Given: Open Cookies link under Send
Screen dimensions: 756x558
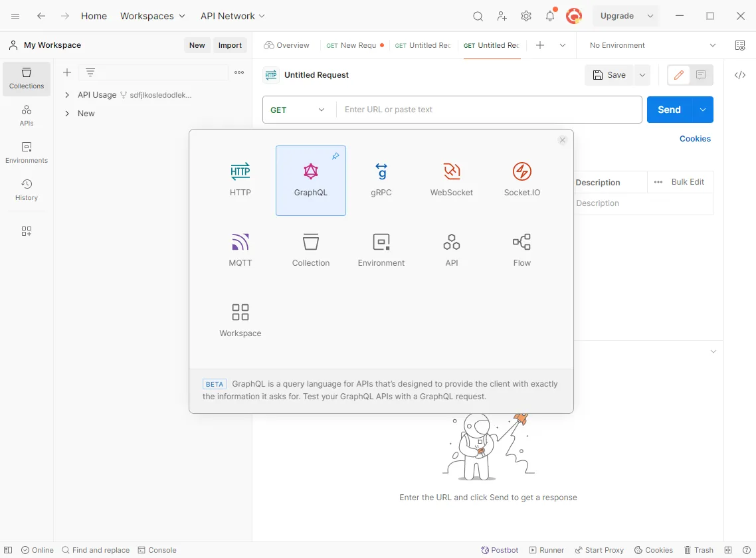Looking at the screenshot, I should point(695,138).
